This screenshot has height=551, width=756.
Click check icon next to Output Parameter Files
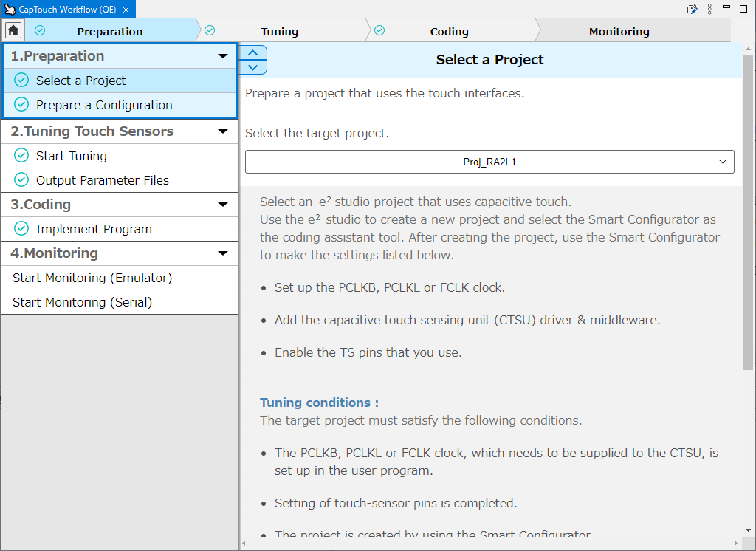pos(21,180)
